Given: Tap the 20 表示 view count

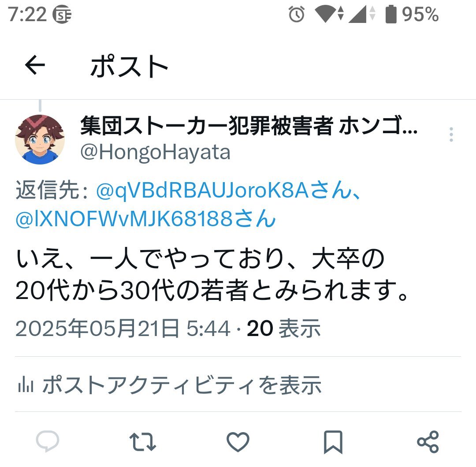Looking at the screenshot, I should (283, 329).
